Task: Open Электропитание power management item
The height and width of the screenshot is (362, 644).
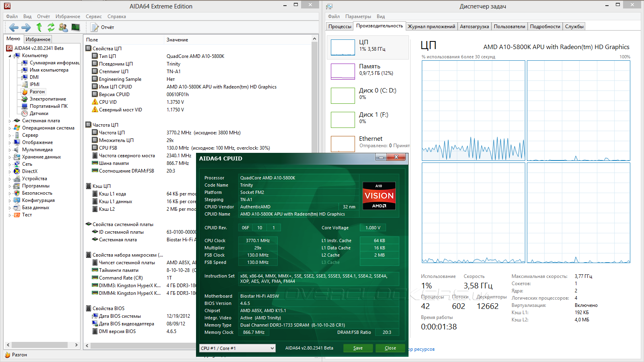Action: (47, 99)
